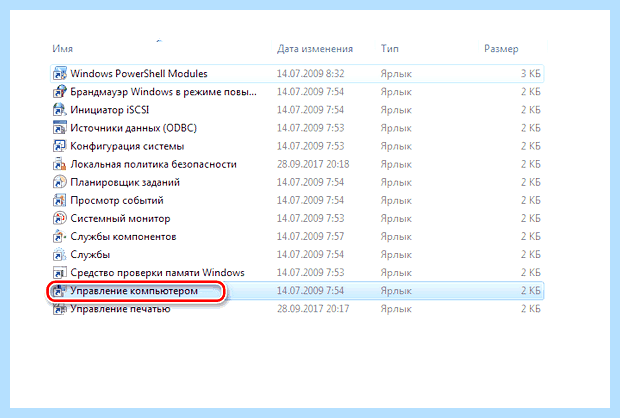Screen dimensions: 620x418
Task: Click the Средство проверки памяти icon
Action: 60,272
